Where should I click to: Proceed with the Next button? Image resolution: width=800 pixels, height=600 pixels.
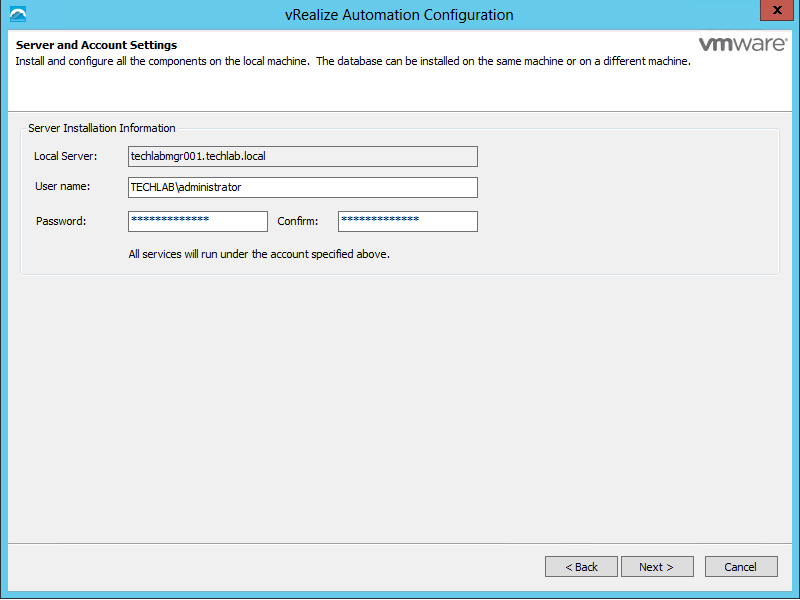[657, 567]
